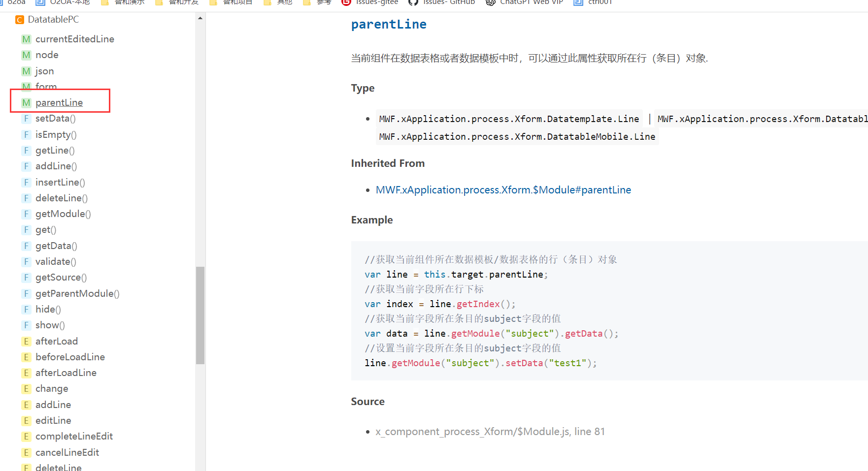Click the M icon next to currentEditedLine

click(x=26, y=39)
